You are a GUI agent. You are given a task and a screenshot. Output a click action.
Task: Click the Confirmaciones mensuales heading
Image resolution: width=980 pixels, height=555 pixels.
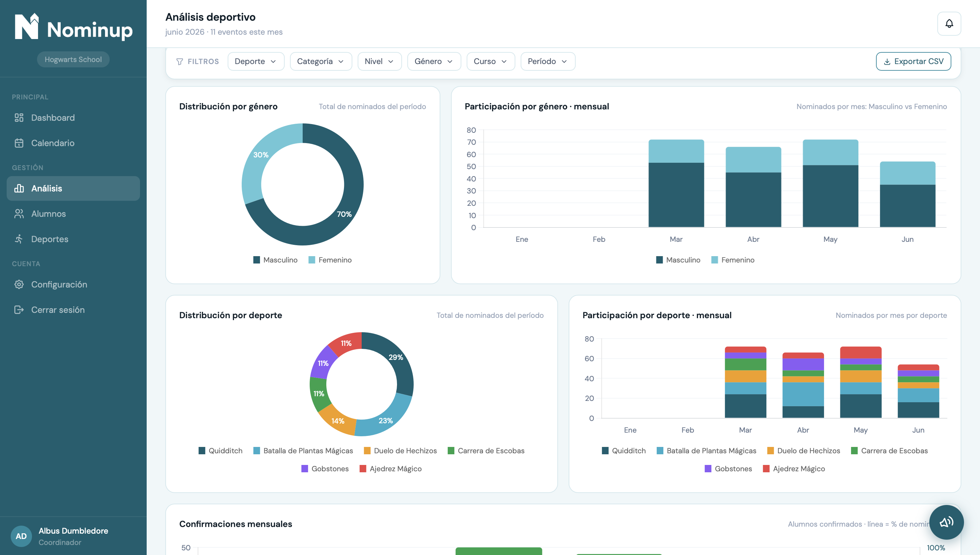(x=236, y=524)
